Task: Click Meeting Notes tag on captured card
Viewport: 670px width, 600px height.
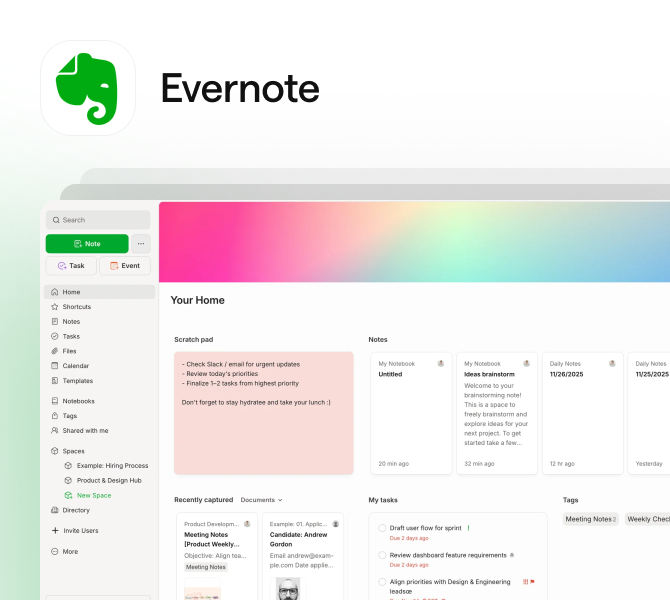Action: 206,567
